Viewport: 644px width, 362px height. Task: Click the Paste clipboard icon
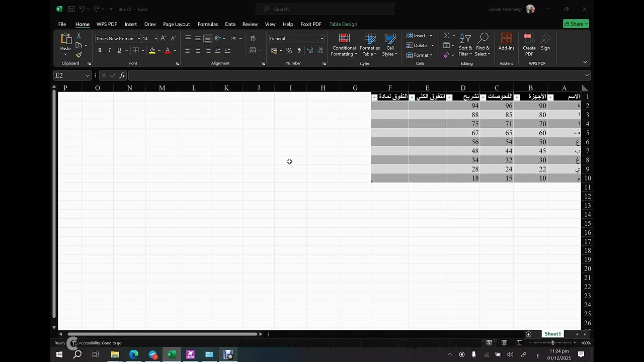(65, 39)
